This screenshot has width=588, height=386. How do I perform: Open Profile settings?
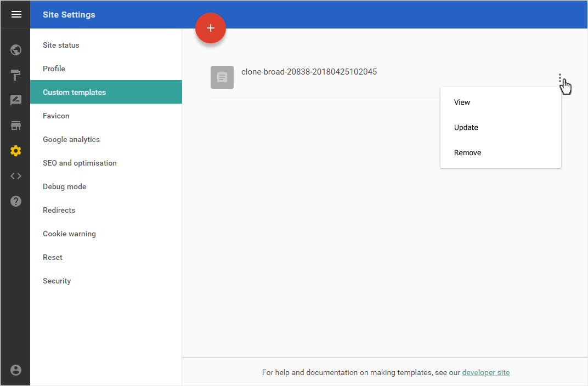point(106,69)
